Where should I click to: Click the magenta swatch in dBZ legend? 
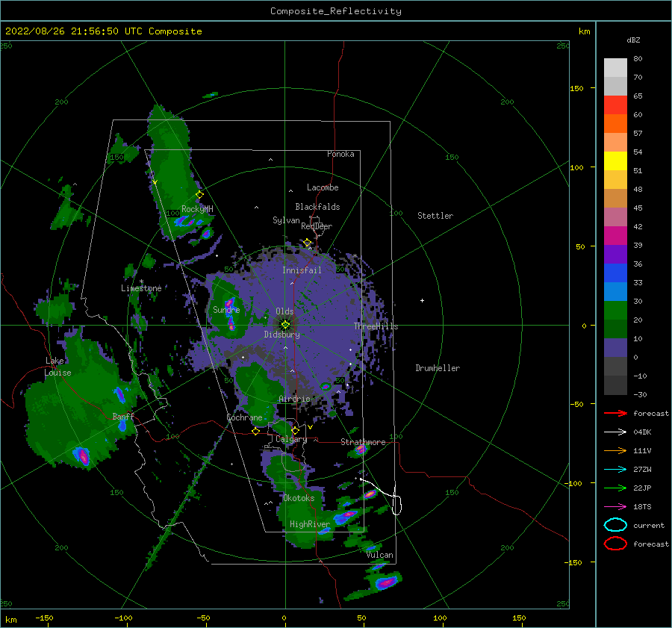tap(615, 236)
